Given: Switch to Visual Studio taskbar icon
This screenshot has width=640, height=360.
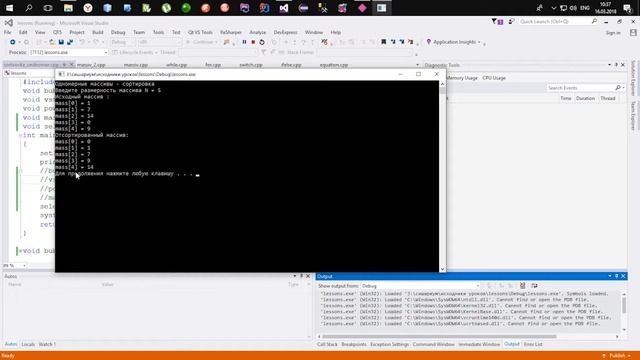Looking at the screenshot, I should click(284, 8).
